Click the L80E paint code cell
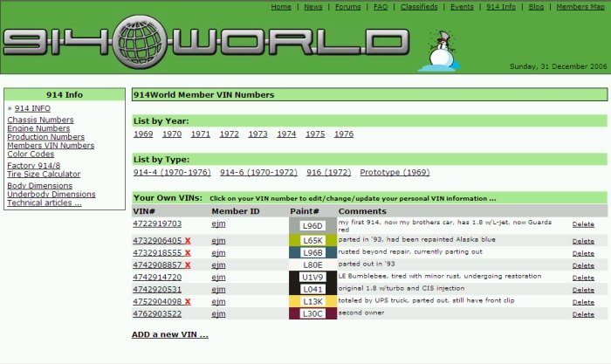Image resolution: width=611 pixels, height=364 pixels. pos(312,265)
